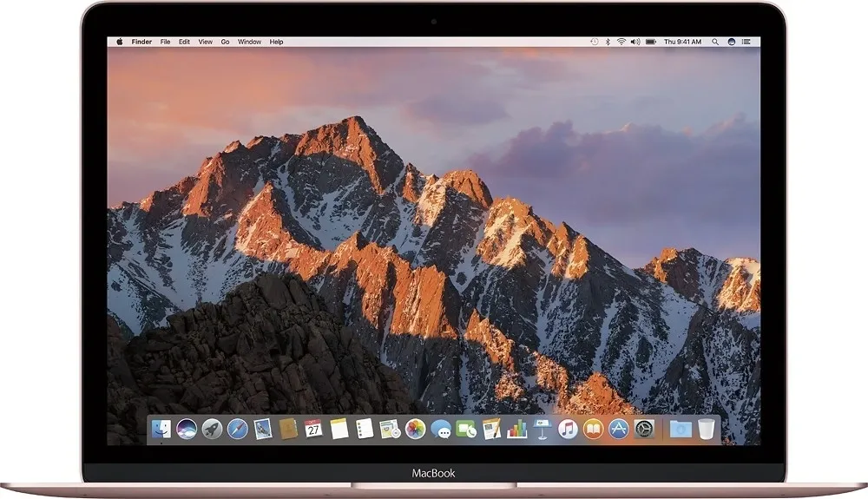Open iTunes music icon in dock
This screenshot has width=868, height=499.
(x=568, y=429)
